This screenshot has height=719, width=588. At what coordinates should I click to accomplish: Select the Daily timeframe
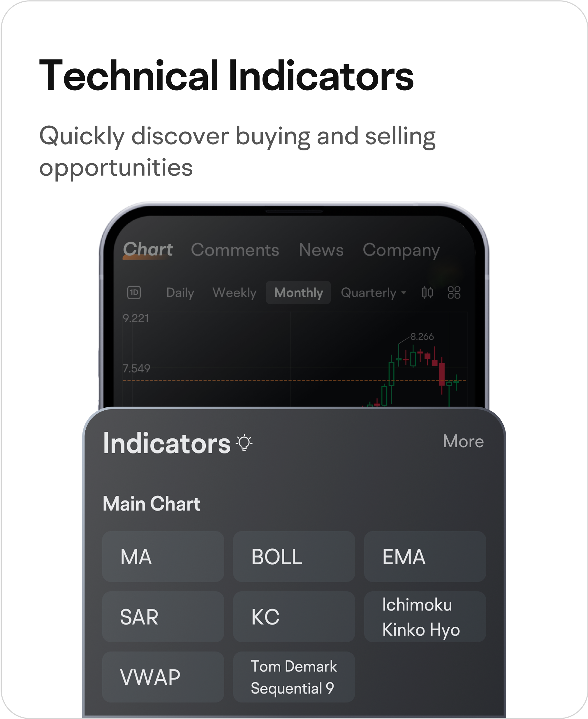point(180,293)
